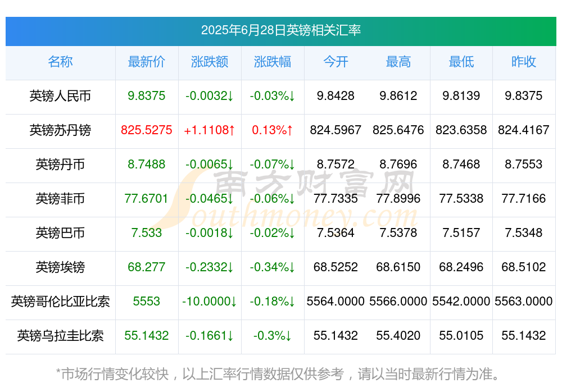The image size is (562, 392).
Task: Select the 英镑丹币 row name
Action: (x=60, y=165)
